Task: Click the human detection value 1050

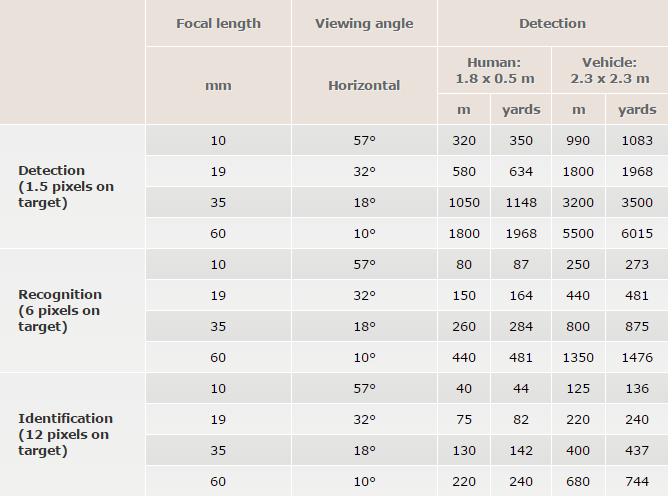Action: 465,202
